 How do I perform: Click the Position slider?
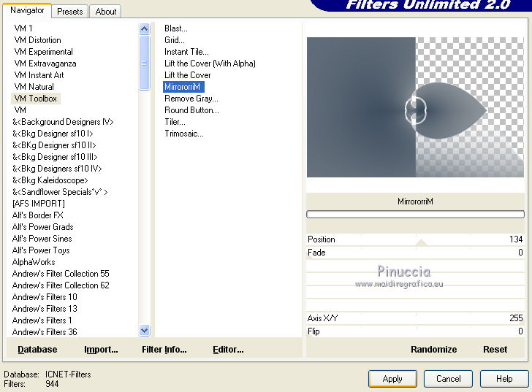tap(415, 239)
